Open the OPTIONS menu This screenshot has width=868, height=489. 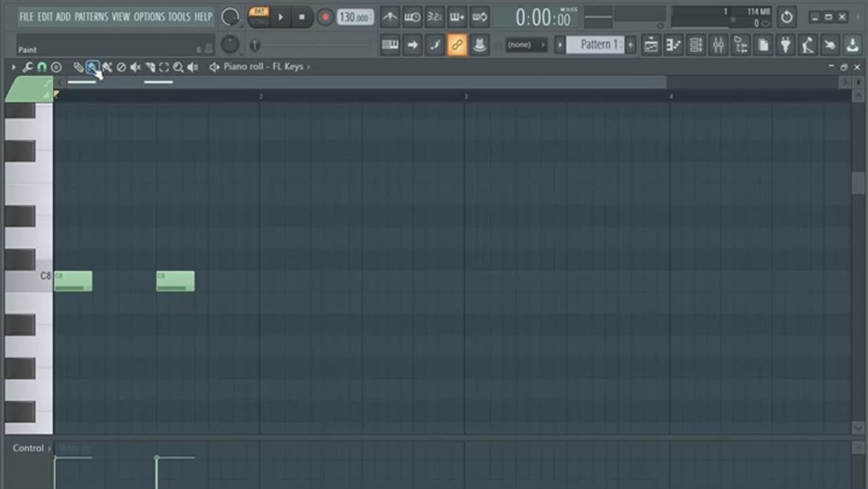pyautogui.click(x=149, y=16)
